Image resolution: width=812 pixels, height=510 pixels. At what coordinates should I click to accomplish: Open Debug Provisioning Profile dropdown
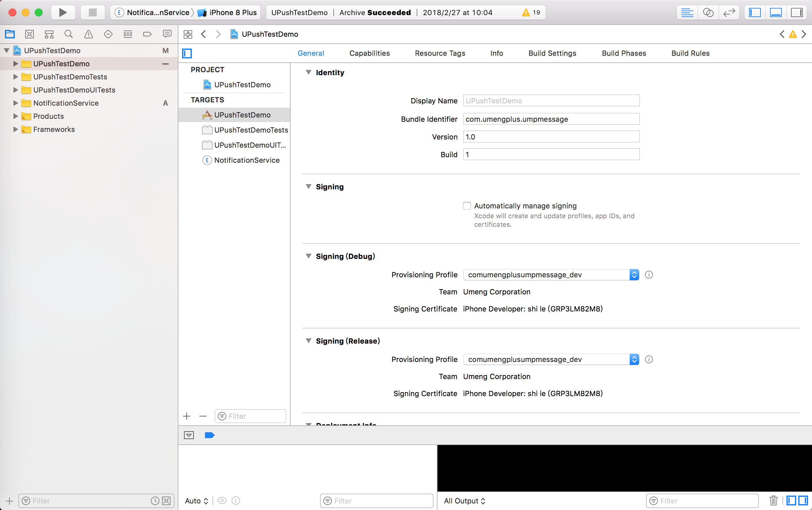point(551,275)
